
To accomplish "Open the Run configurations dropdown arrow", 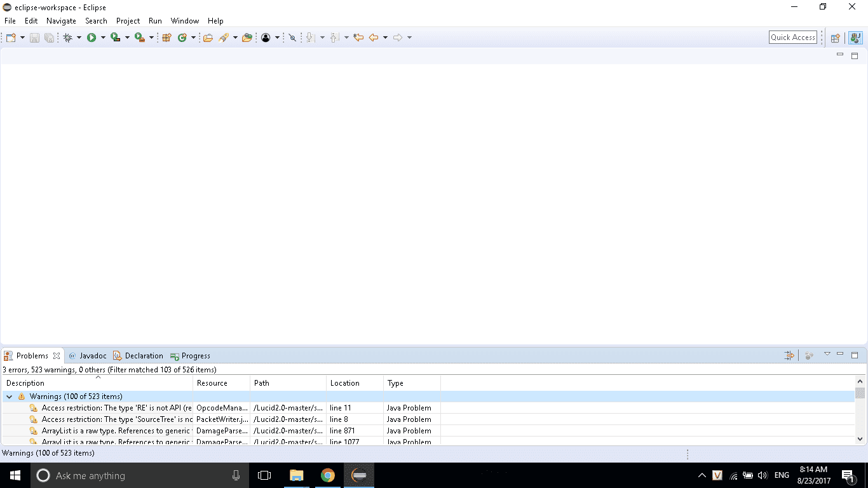I will coord(103,37).
